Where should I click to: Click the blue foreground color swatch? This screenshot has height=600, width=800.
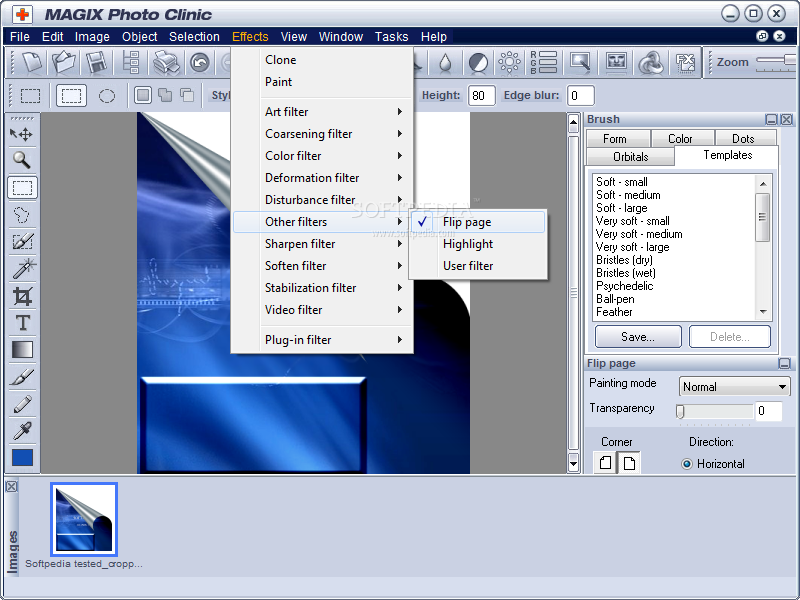(22, 458)
